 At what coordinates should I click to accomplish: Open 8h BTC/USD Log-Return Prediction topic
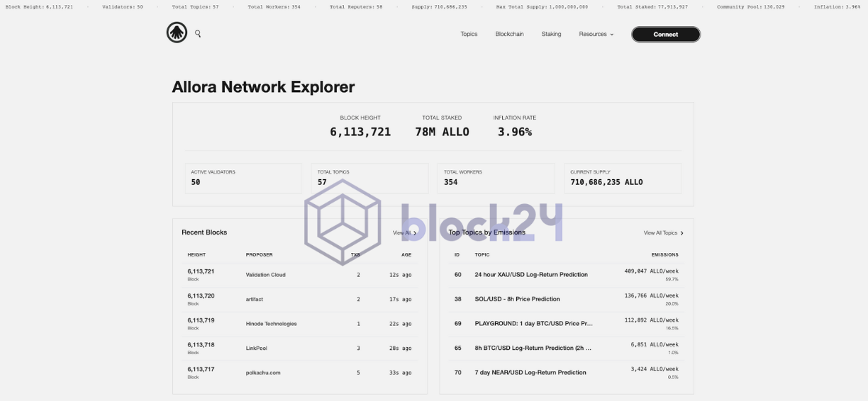(533, 348)
